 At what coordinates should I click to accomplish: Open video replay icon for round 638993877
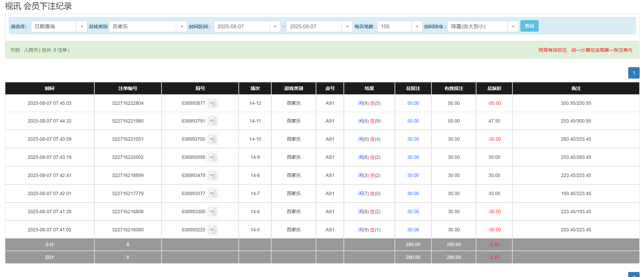(x=213, y=103)
